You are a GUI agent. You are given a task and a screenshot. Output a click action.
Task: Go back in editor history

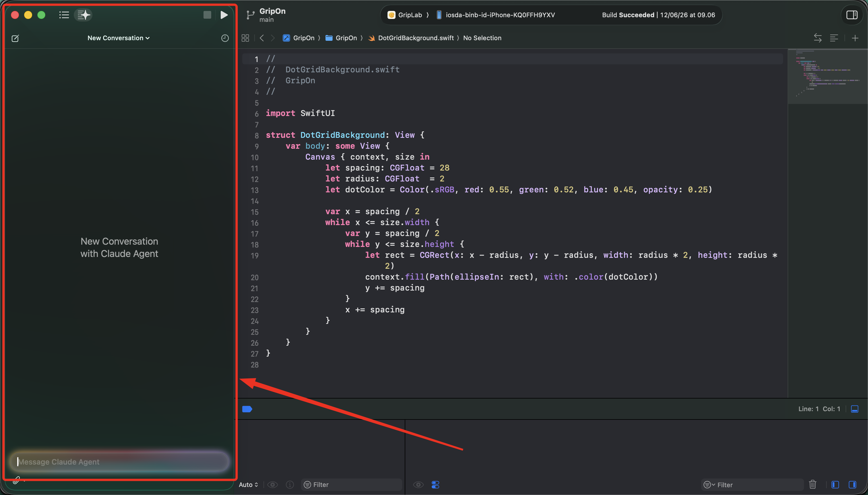tap(262, 38)
